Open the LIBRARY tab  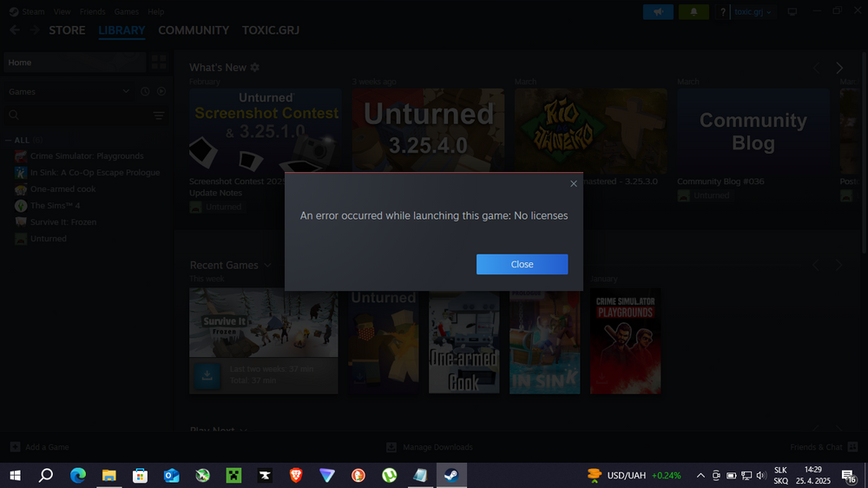[x=122, y=30]
